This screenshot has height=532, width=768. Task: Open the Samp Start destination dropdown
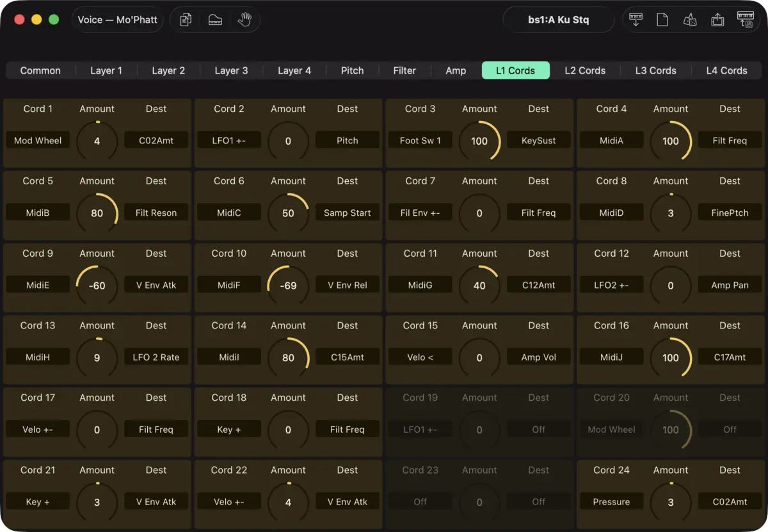(x=348, y=213)
